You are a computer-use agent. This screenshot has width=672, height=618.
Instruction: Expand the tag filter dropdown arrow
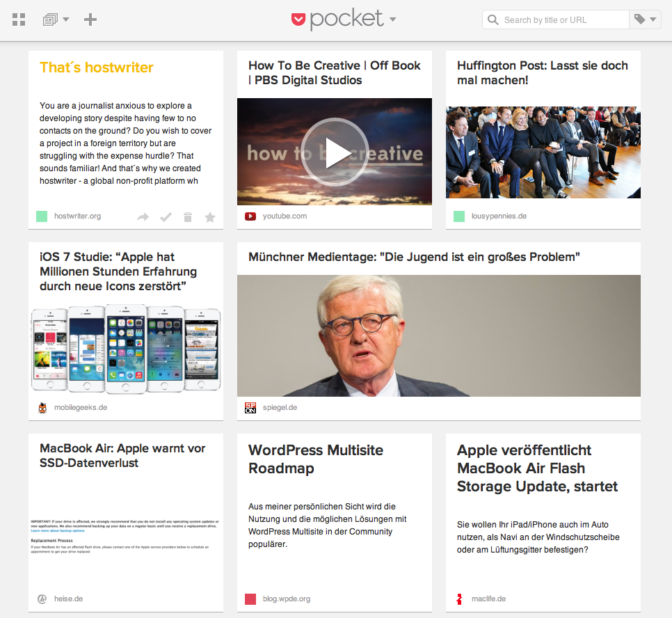[x=653, y=19]
